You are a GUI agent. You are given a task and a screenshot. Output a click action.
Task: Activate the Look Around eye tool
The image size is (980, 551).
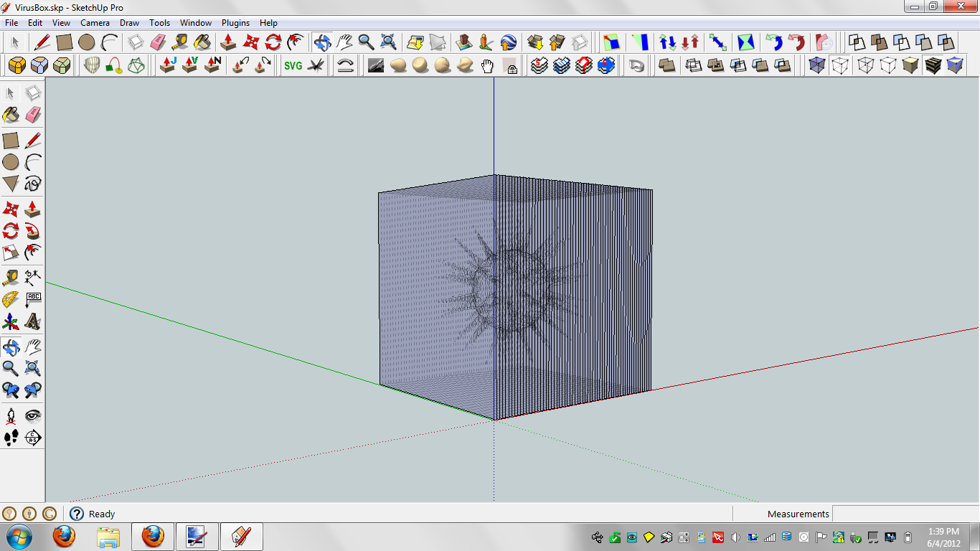point(33,415)
